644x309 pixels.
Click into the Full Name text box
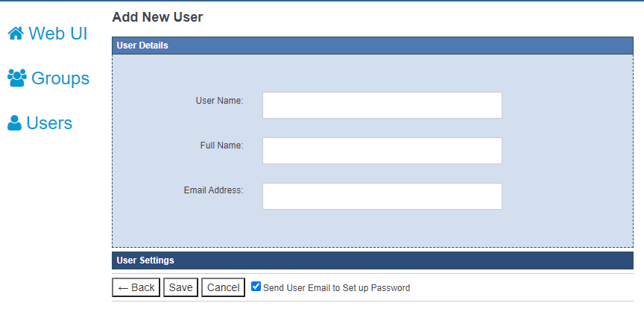pos(382,151)
